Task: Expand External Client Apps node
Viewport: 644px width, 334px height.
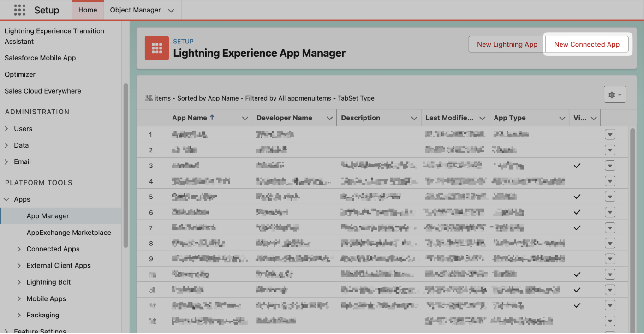Action: 19,266
